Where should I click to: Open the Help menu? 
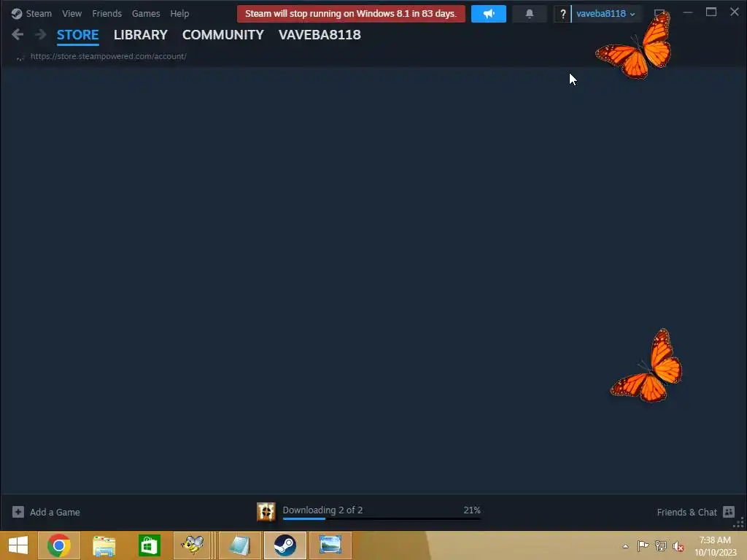tap(179, 13)
